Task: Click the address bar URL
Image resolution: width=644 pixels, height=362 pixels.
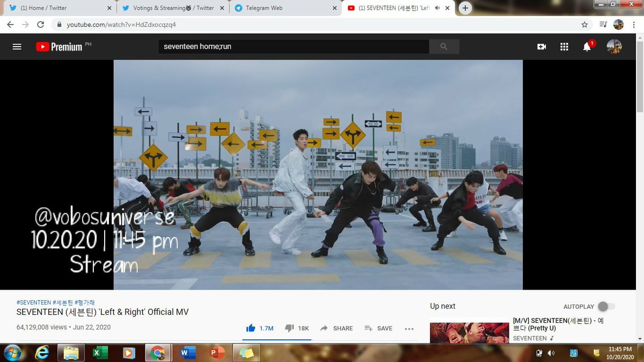Action: [x=121, y=25]
